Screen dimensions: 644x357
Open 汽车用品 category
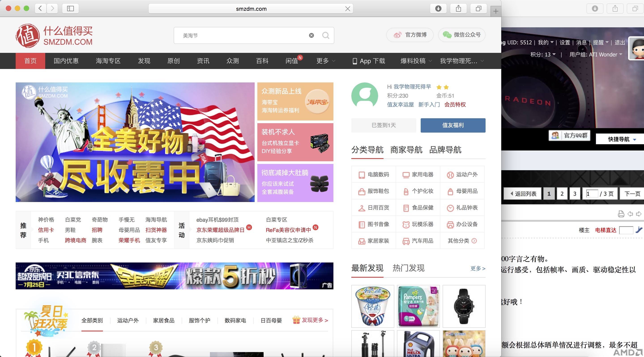coord(418,241)
